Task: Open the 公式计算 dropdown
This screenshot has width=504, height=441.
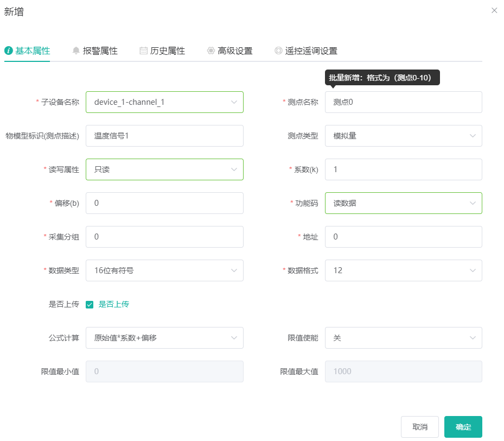Action: pos(164,338)
